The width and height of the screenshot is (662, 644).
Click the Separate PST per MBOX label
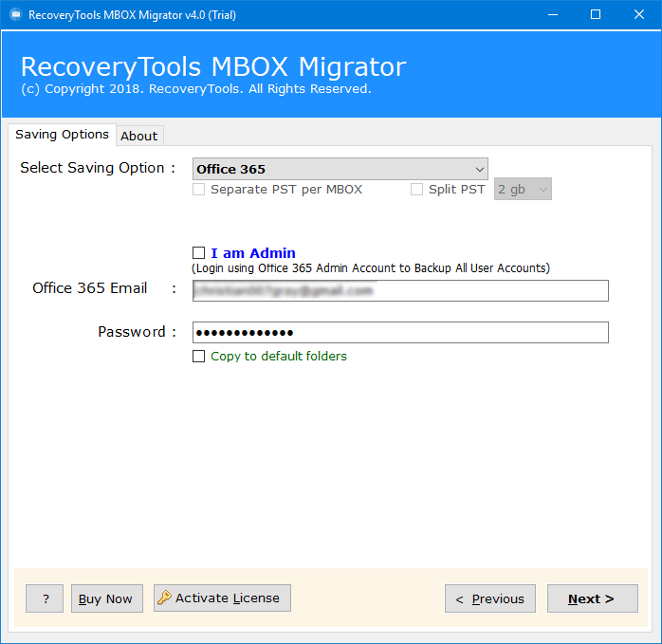[x=286, y=189]
